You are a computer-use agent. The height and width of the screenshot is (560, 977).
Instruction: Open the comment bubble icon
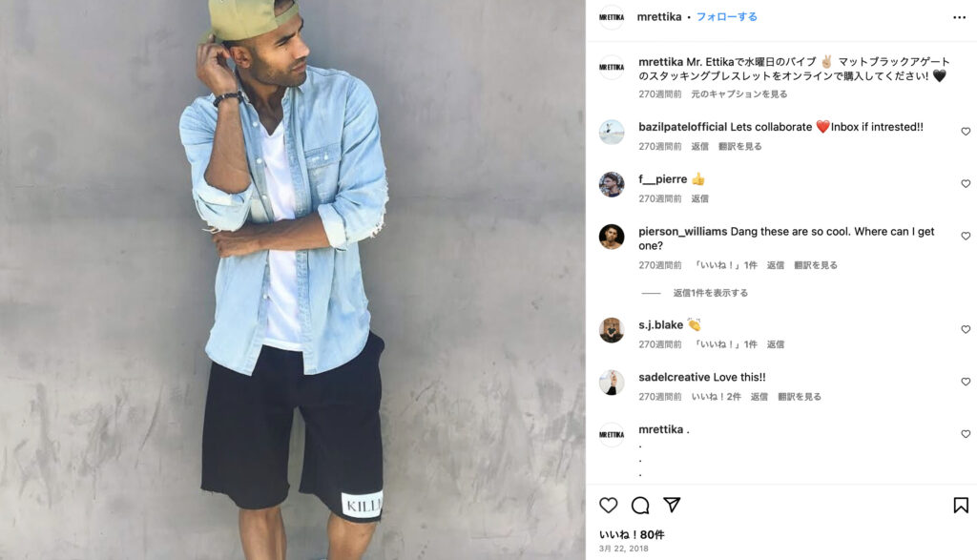(x=640, y=506)
